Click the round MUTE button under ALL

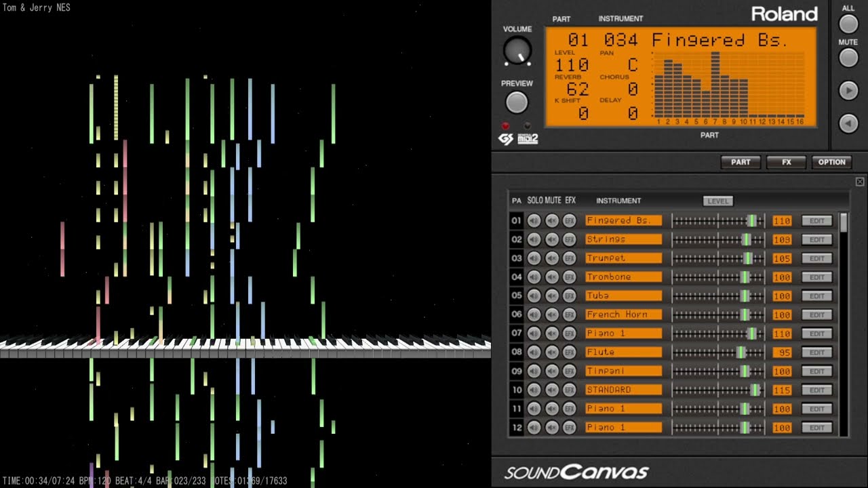(x=848, y=58)
